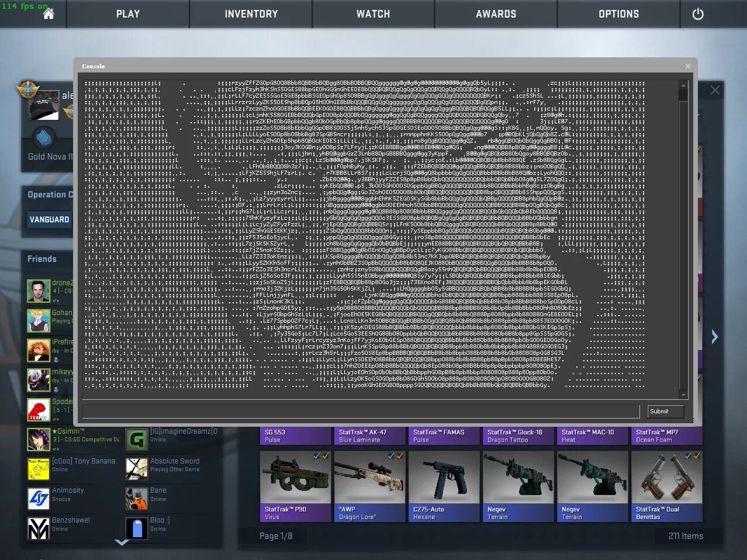Screen dimensions: 747x560
Task: Select StatTrak MAC-10 Heat item
Action: [x=593, y=436]
